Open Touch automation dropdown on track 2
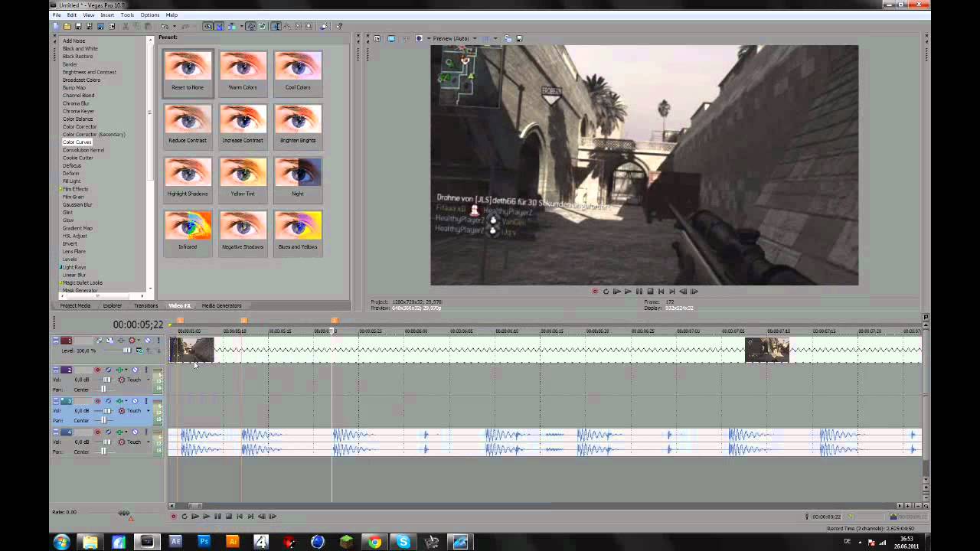This screenshot has width=980, height=551. click(149, 380)
